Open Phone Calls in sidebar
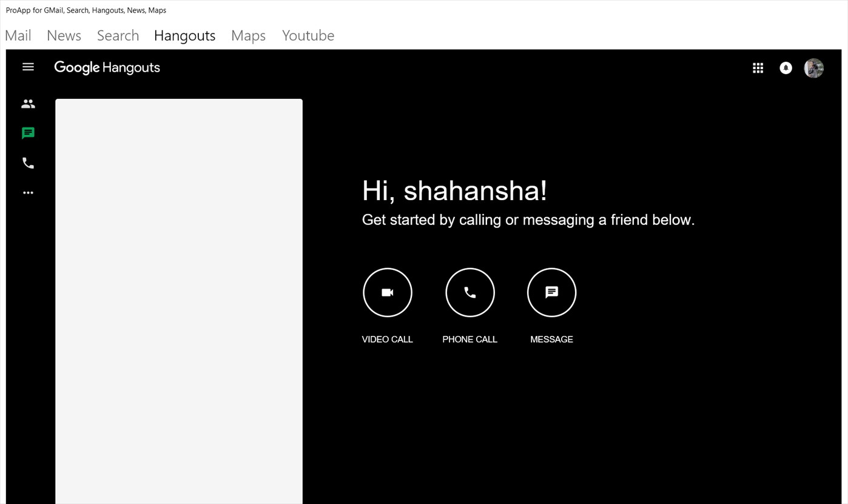848x504 pixels. pos(28,163)
